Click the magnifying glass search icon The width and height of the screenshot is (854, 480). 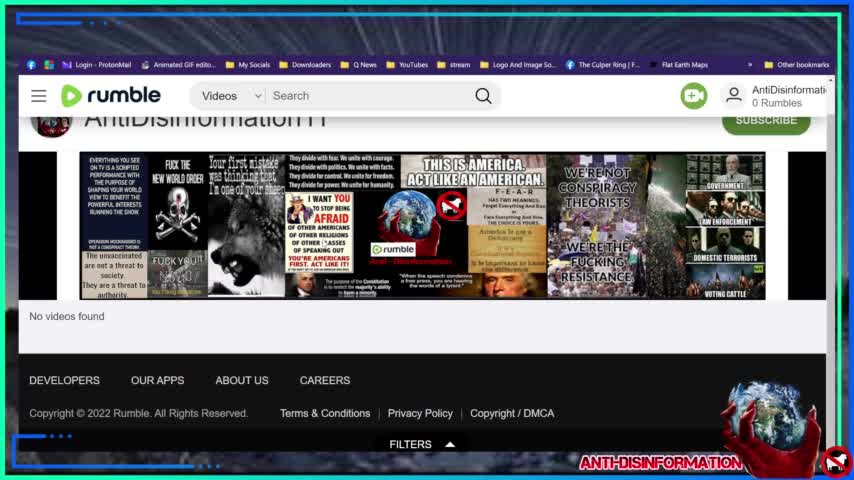coord(483,96)
